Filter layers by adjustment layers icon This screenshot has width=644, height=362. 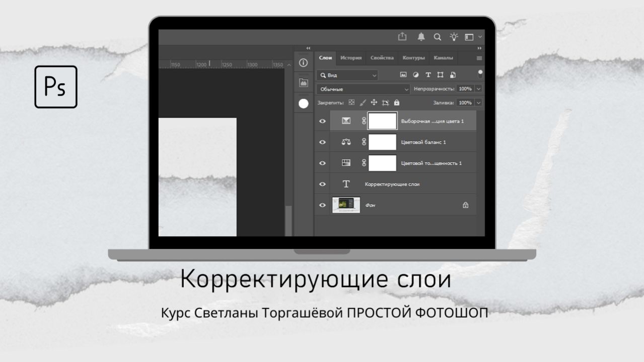tap(416, 75)
